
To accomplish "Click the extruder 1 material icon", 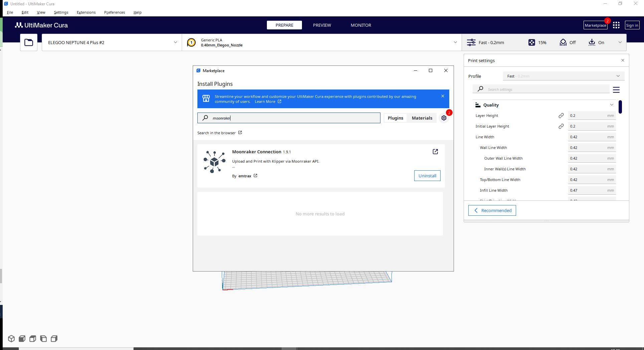I will (x=191, y=42).
